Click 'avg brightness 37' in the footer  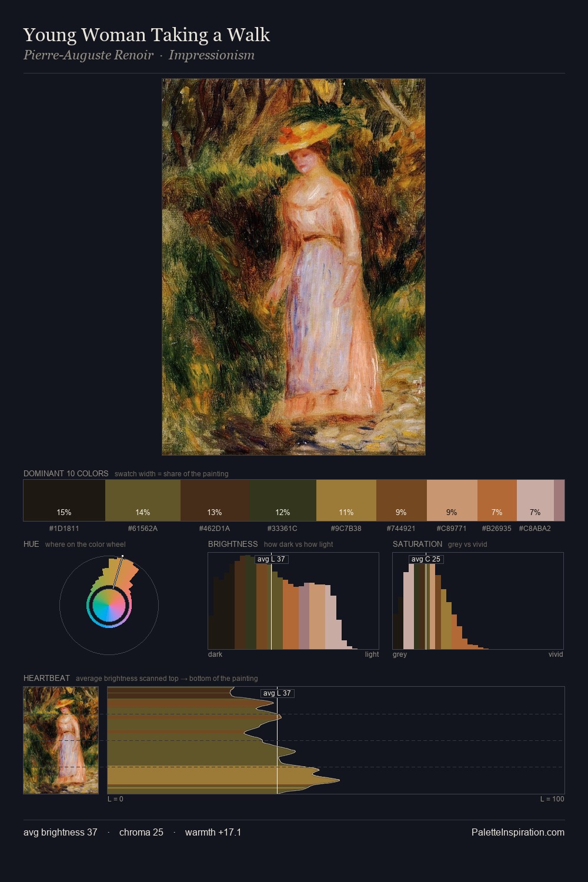click(61, 832)
